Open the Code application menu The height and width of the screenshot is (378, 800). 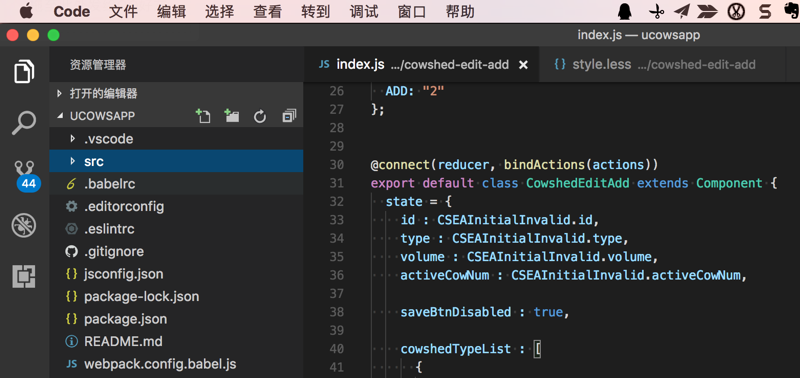71,11
